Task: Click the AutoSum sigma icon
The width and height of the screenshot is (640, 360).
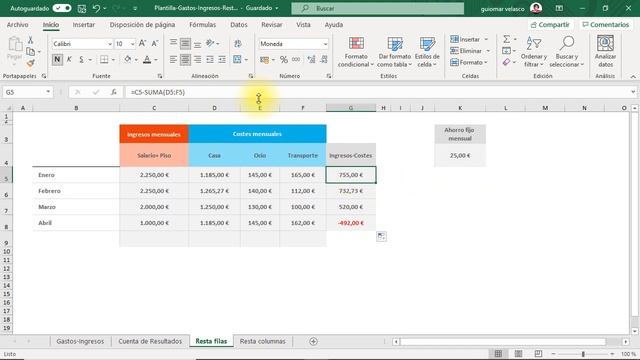Action: click(507, 39)
